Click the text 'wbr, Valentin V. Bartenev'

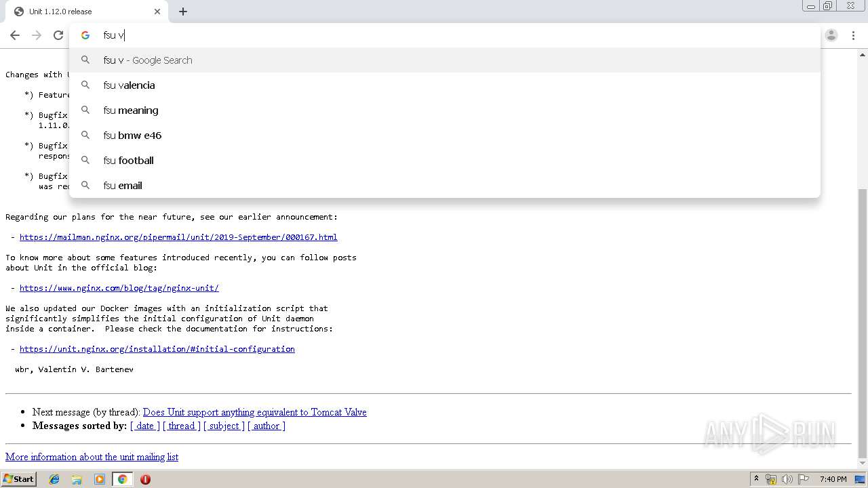(x=75, y=369)
